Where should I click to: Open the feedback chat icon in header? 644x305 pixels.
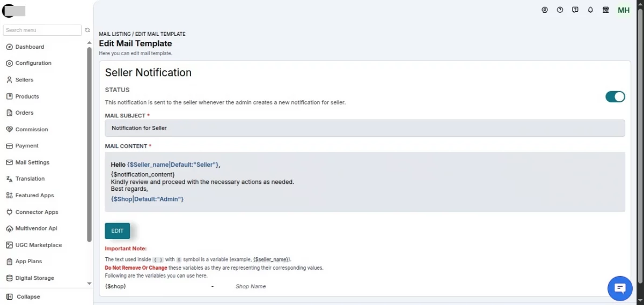pyautogui.click(x=575, y=10)
